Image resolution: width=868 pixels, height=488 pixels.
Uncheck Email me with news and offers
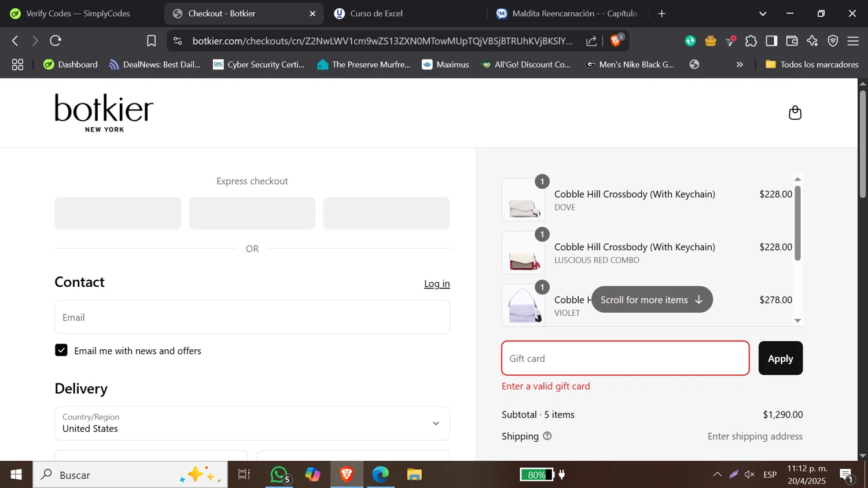(x=61, y=350)
